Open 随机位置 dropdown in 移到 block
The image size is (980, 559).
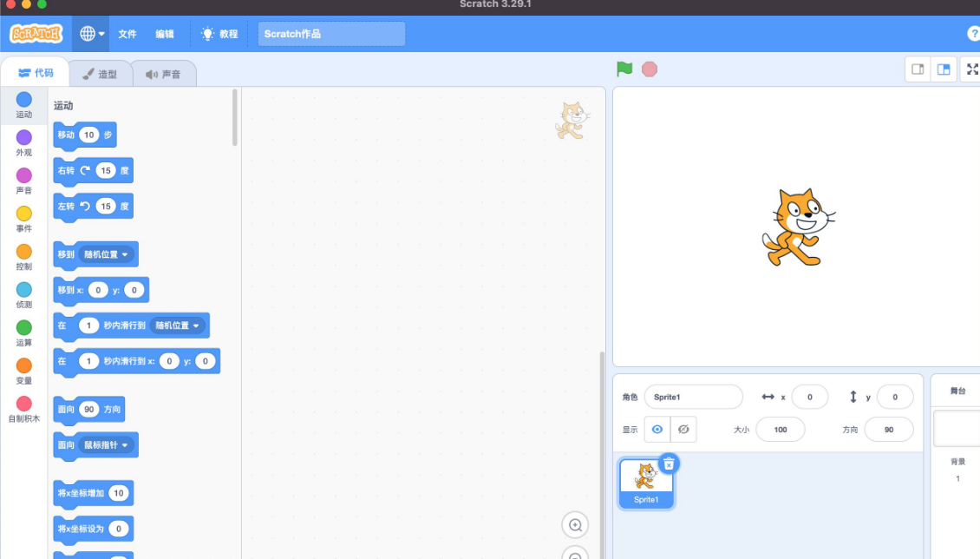coord(107,254)
